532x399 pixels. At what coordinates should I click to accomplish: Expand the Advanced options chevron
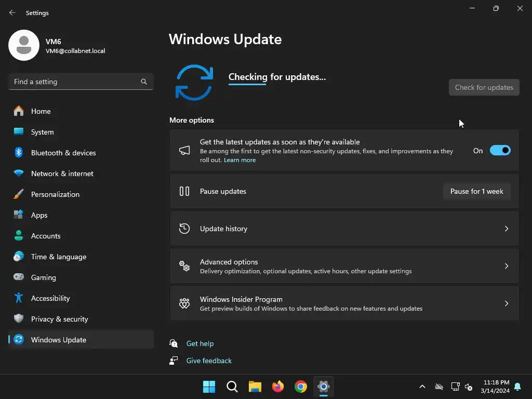(x=506, y=266)
